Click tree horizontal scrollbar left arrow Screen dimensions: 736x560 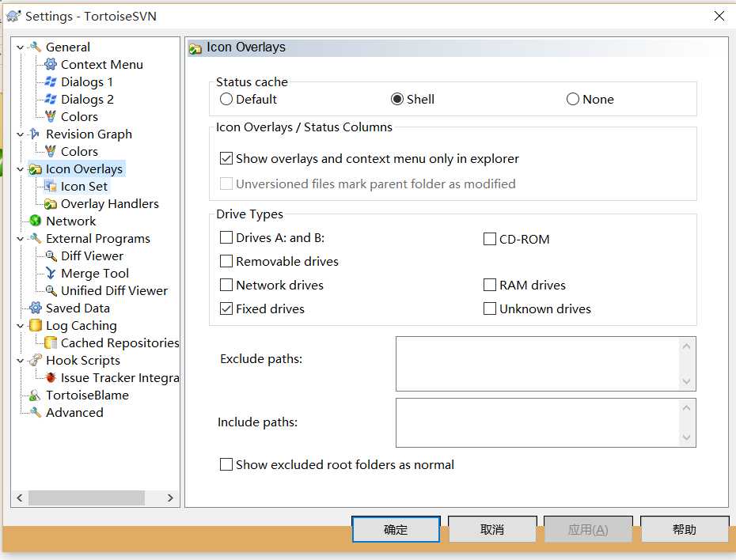coord(20,498)
